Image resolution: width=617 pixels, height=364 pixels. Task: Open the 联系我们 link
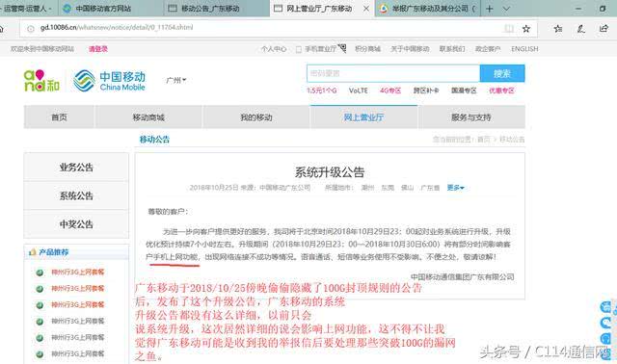coord(452,49)
